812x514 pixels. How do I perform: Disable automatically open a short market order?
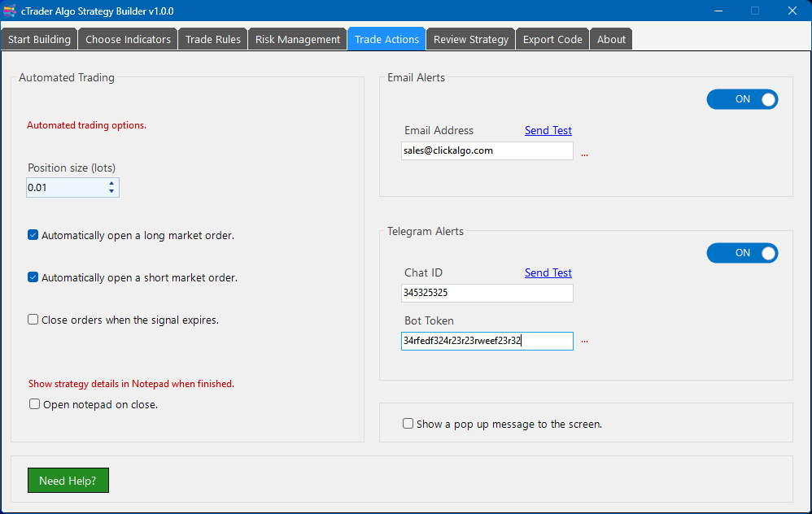click(x=33, y=277)
